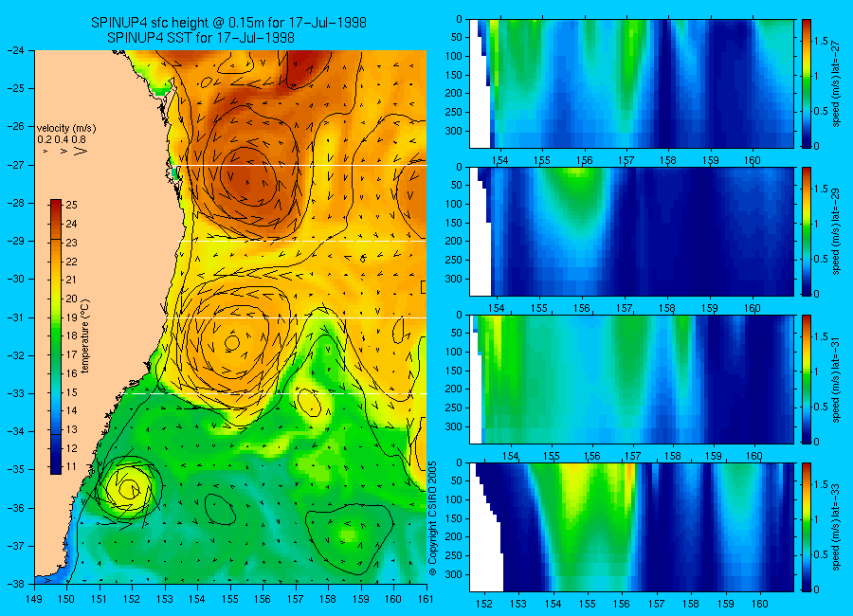Click the 11 tick on the temperature color bar

point(72,466)
